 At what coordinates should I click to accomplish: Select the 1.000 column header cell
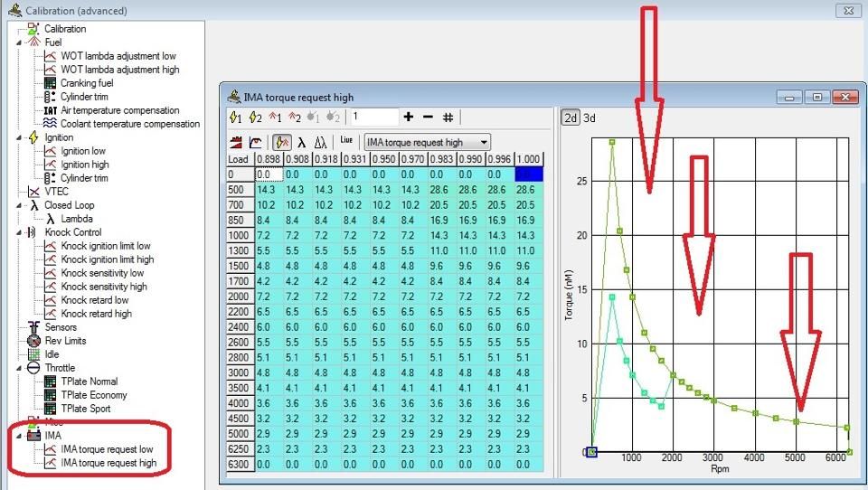point(528,159)
